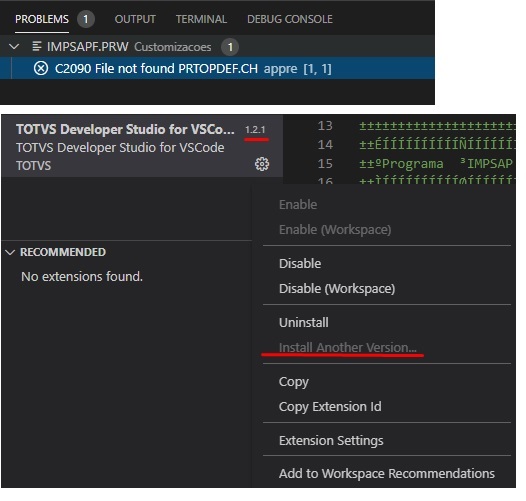Choose Copy from the context menu
526x501 pixels.
click(294, 382)
